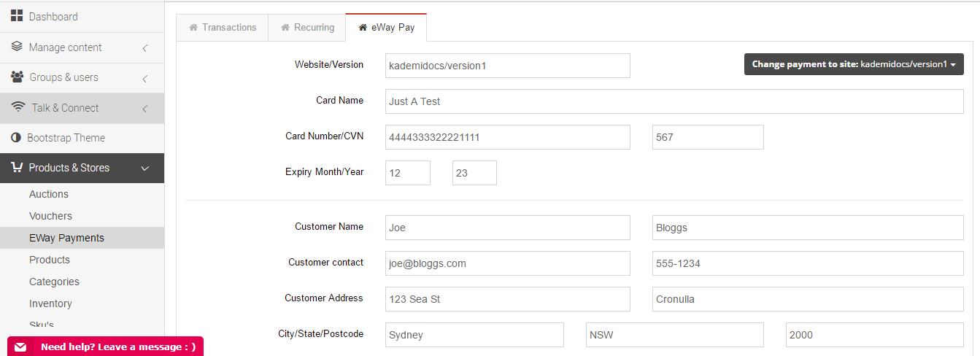The image size is (980, 356).
Task: Click the Groups & users people icon
Action: (x=18, y=77)
